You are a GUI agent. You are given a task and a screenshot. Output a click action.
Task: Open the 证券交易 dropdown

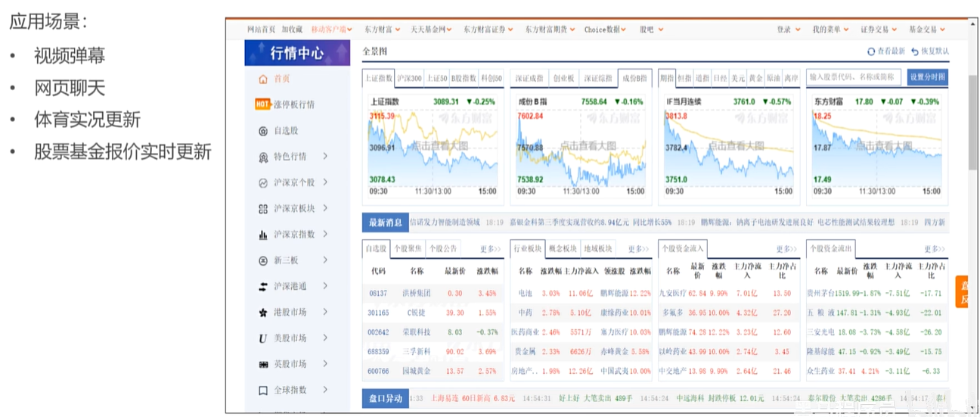pos(878,30)
